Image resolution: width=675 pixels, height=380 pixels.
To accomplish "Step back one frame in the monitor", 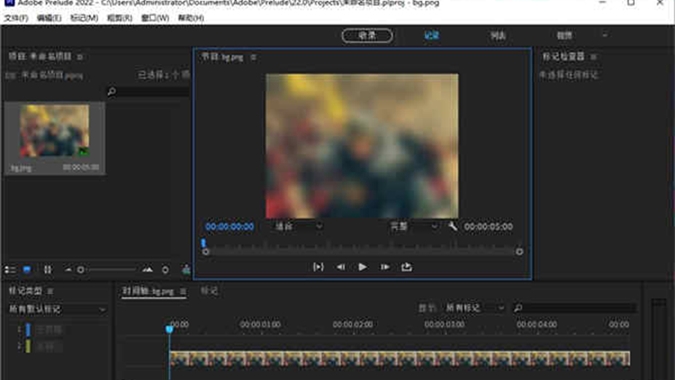I will tap(341, 267).
